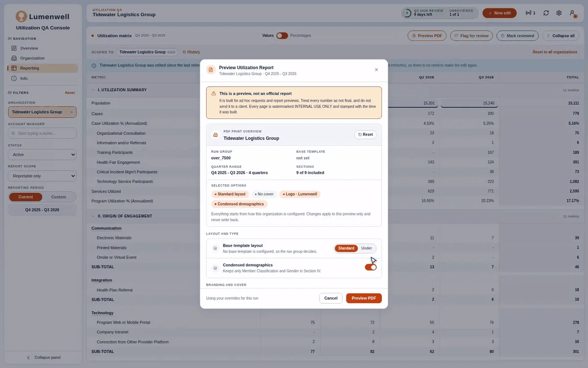Screen dimensions: 588x368
Task: Collapse the sidebar panel
Action: (43, 357)
